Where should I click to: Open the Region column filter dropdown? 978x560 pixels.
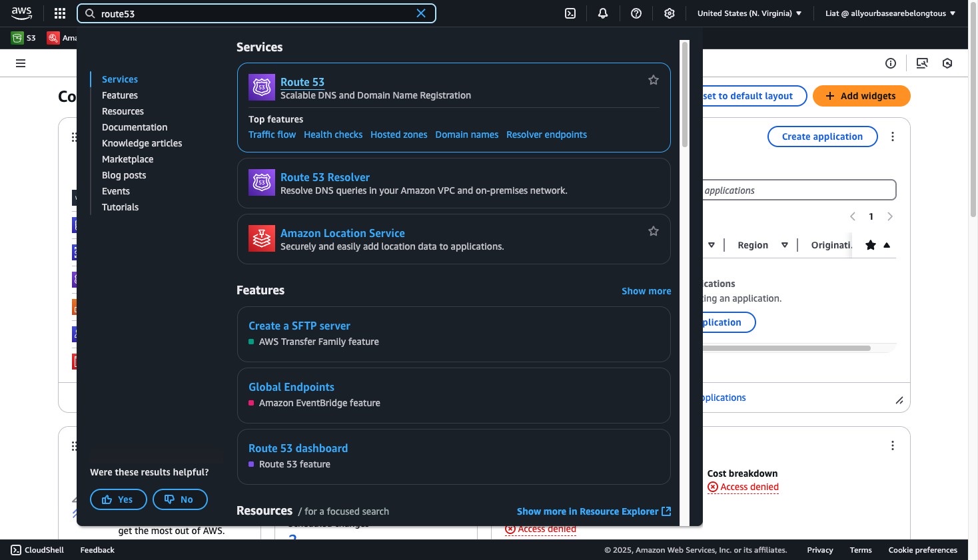pyautogui.click(x=785, y=245)
